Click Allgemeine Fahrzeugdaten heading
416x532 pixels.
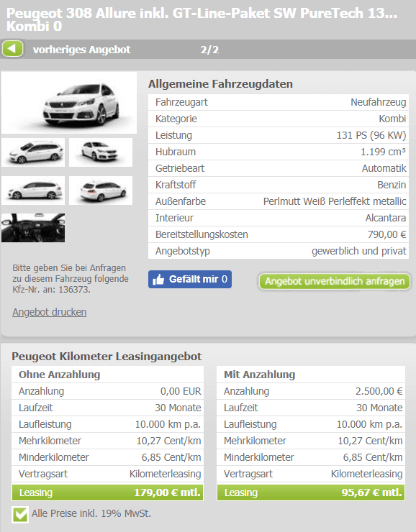220,84
